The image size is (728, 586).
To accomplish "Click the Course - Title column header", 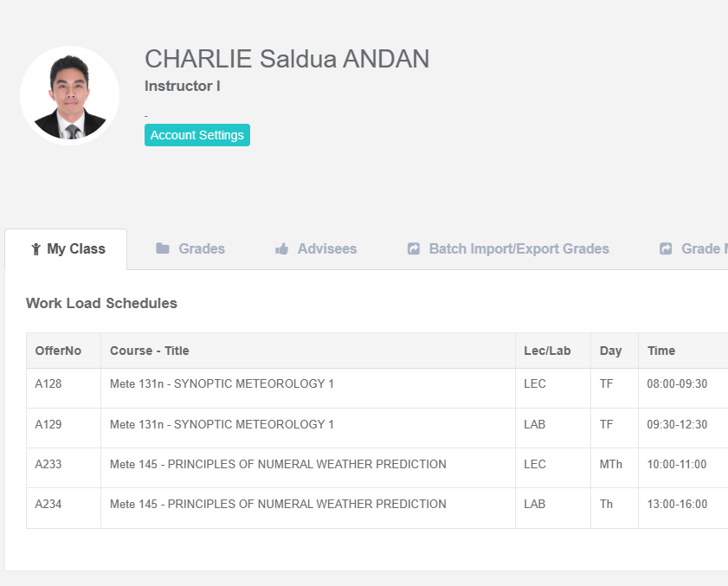I will click(x=150, y=351).
